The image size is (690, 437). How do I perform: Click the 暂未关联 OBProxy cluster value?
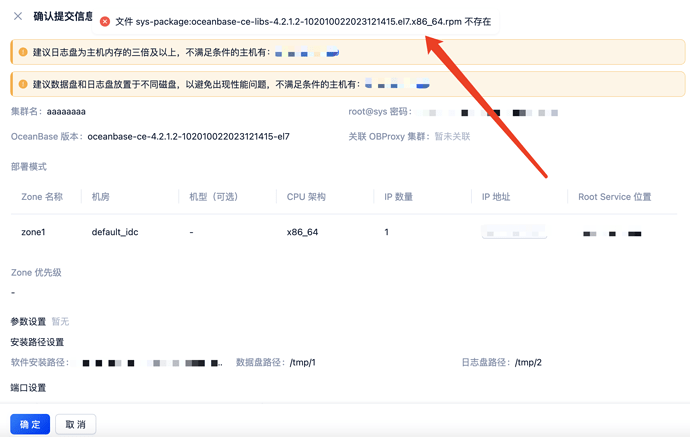point(452,136)
